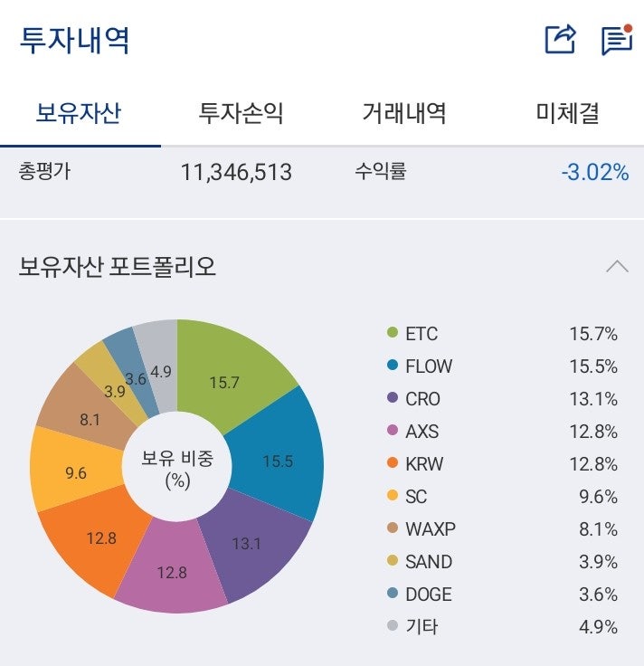Click the WAXP legend entry

pyautogui.click(x=431, y=529)
